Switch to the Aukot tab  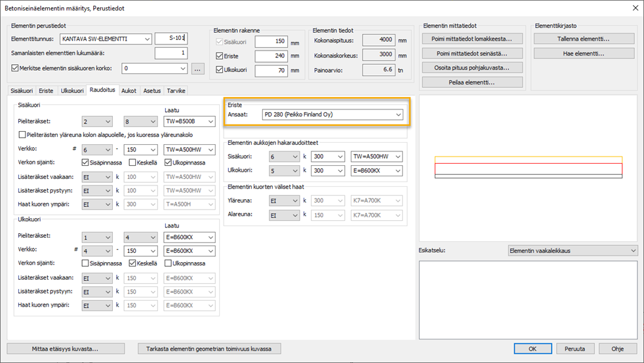(129, 90)
